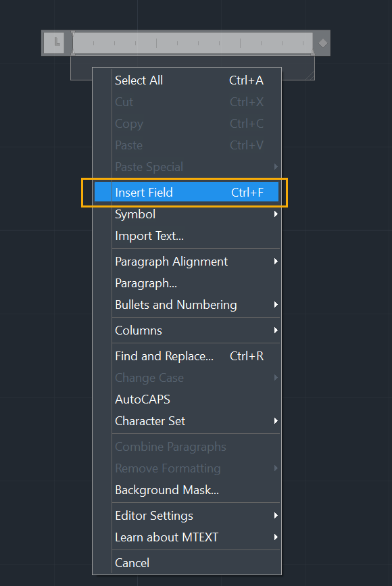Expand the Character Set submenu

click(x=187, y=421)
